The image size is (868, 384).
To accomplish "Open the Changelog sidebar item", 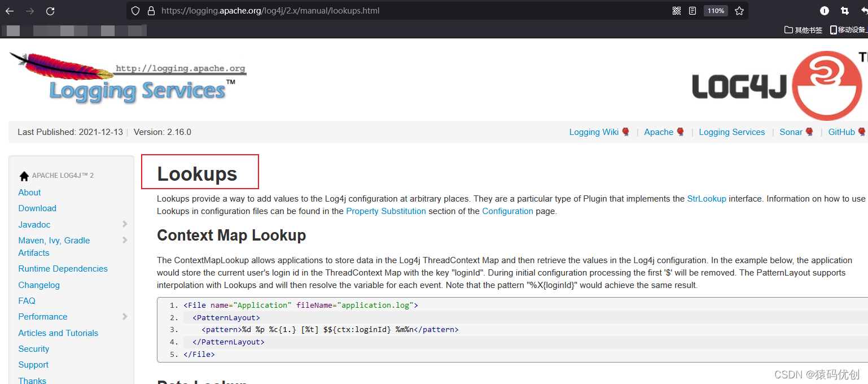I will (39, 285).
